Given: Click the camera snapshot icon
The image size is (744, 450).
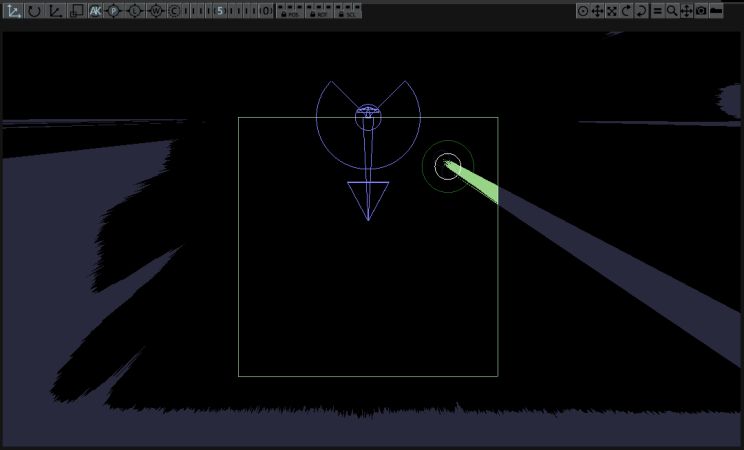Looking at the screenshot, I should (701, 11).
